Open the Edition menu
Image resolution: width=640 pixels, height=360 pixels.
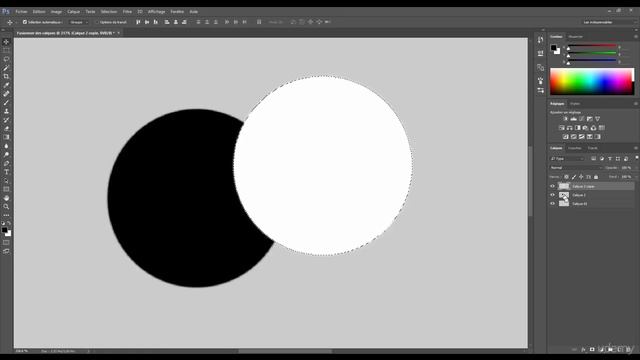pos(39,12)
